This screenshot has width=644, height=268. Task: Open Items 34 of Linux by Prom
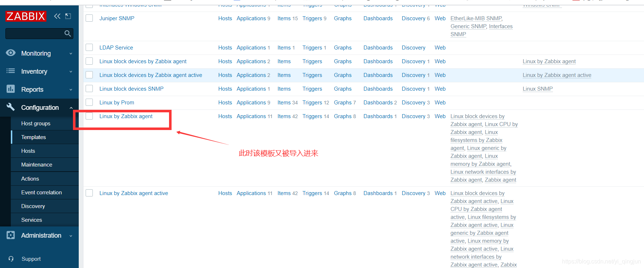288,103
